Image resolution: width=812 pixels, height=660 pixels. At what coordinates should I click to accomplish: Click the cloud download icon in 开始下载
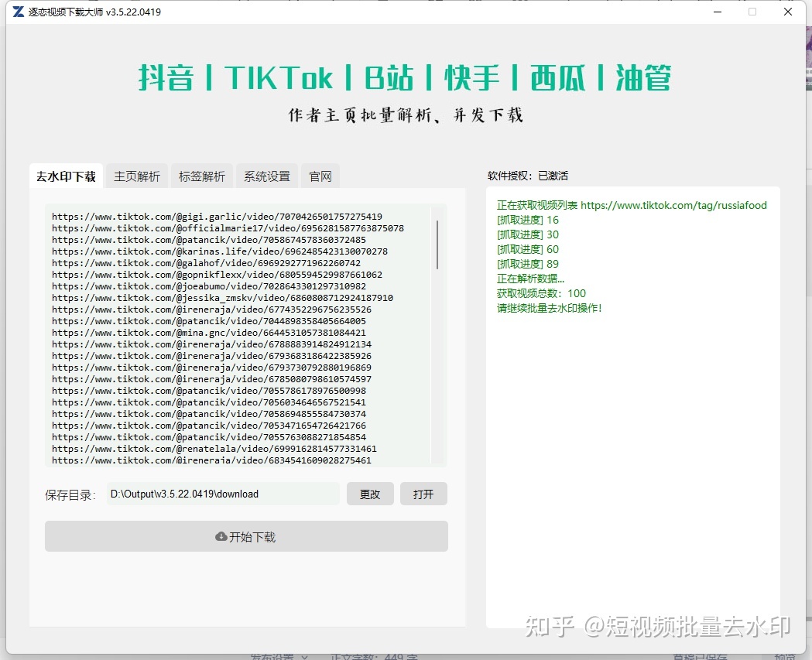coord(221,537)
